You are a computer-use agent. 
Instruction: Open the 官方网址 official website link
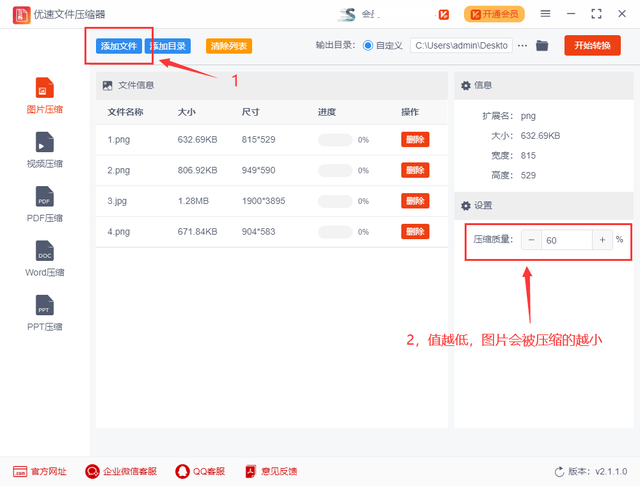[40, 471]
